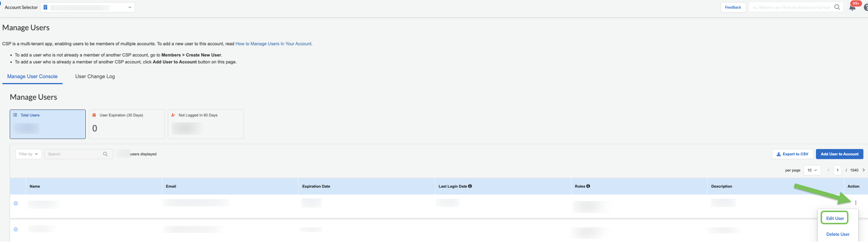
Task: Click the info circle icon of second user row
Action: pyautogui.click(x=16, y=229)
